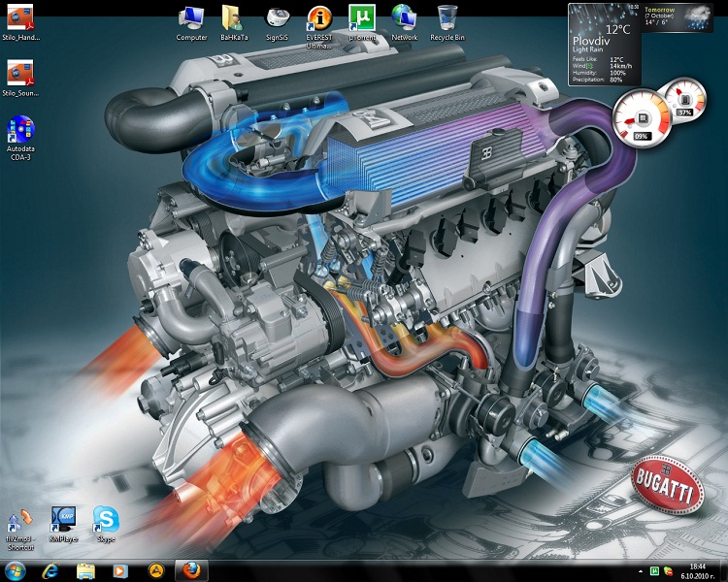This screenshot has height=582, width=728.
Task: Open the Stilo_Hand PDF file
Action: tap(20, 18)
